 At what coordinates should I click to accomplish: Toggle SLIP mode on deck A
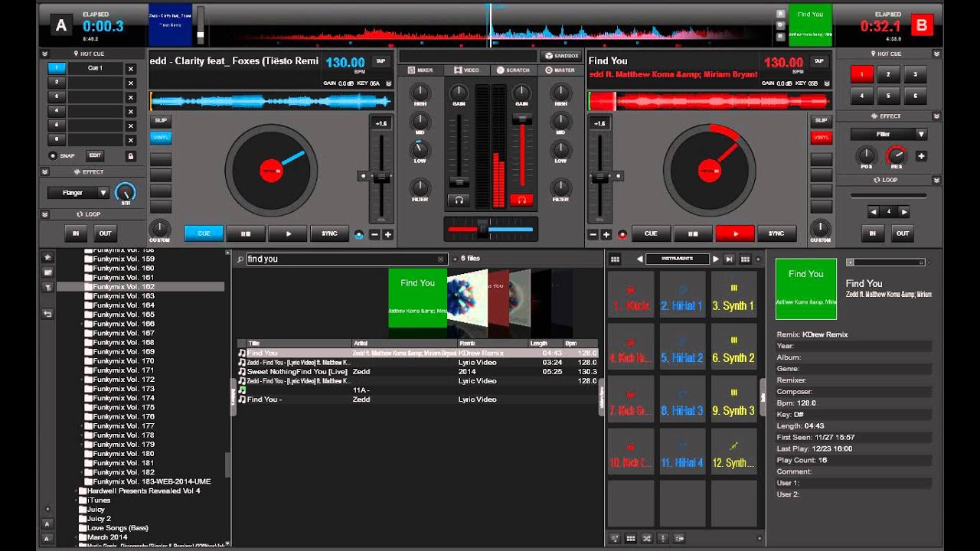161,121
